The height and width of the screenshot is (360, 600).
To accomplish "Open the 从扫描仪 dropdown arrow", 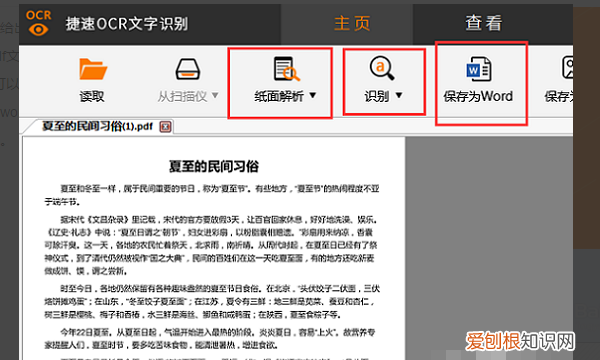I will [215, 95].
